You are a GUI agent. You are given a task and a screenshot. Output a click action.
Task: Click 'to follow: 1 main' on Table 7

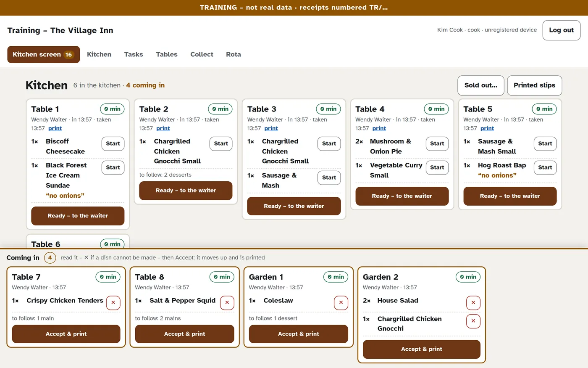coord(33,318)
